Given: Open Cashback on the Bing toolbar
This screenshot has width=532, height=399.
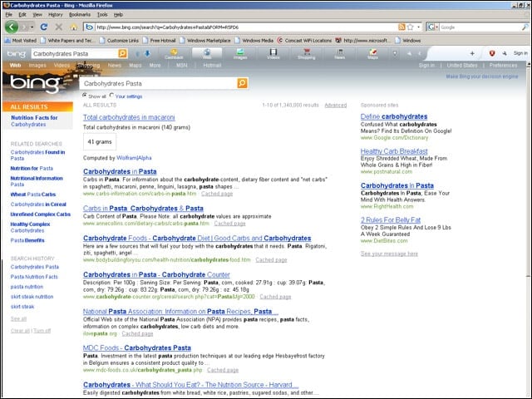Looking at the screenshot, I should 174,53.
